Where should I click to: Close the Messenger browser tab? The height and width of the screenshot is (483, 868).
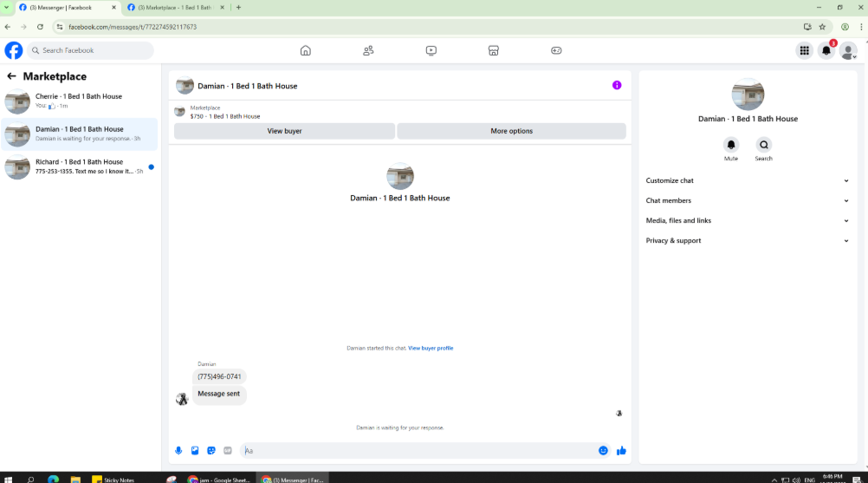[113, 8]
